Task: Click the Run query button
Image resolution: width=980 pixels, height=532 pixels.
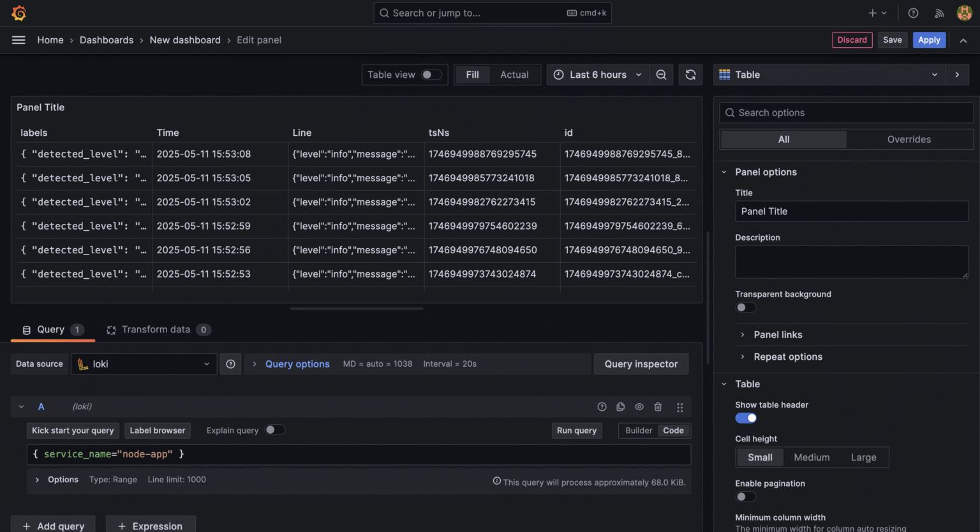Action: pyautogui.click(x=577, y=431)
